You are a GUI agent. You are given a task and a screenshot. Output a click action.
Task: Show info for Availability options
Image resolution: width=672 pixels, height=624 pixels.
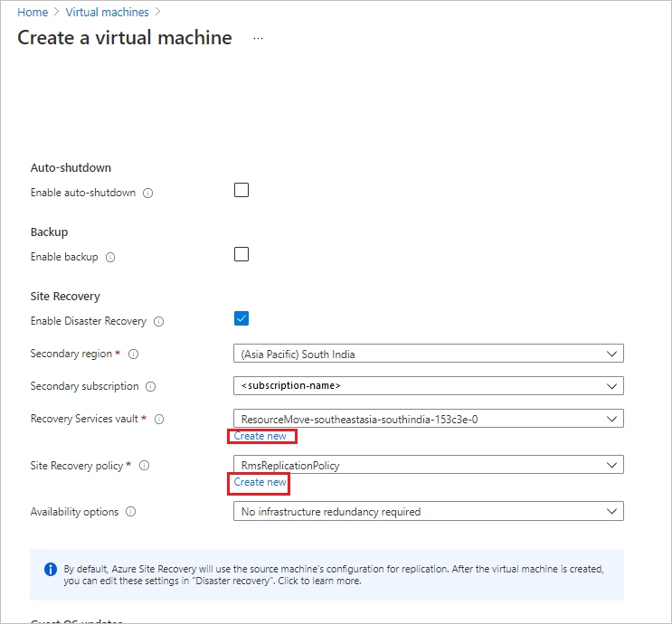click(x=131, y=512)
